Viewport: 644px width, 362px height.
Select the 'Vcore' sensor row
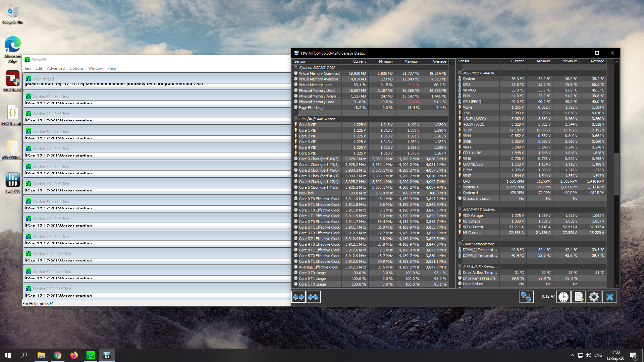point(532,107)
